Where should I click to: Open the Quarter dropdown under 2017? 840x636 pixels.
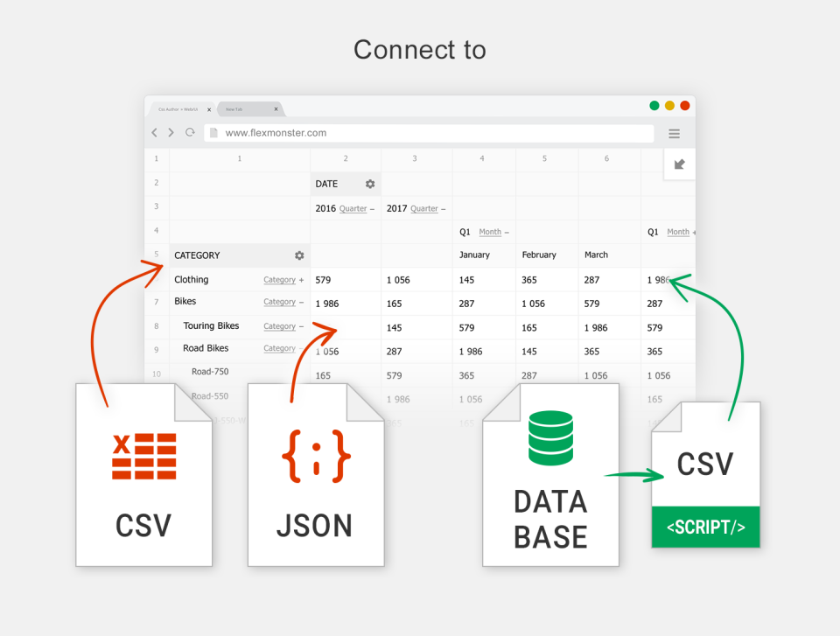(424, 208)
